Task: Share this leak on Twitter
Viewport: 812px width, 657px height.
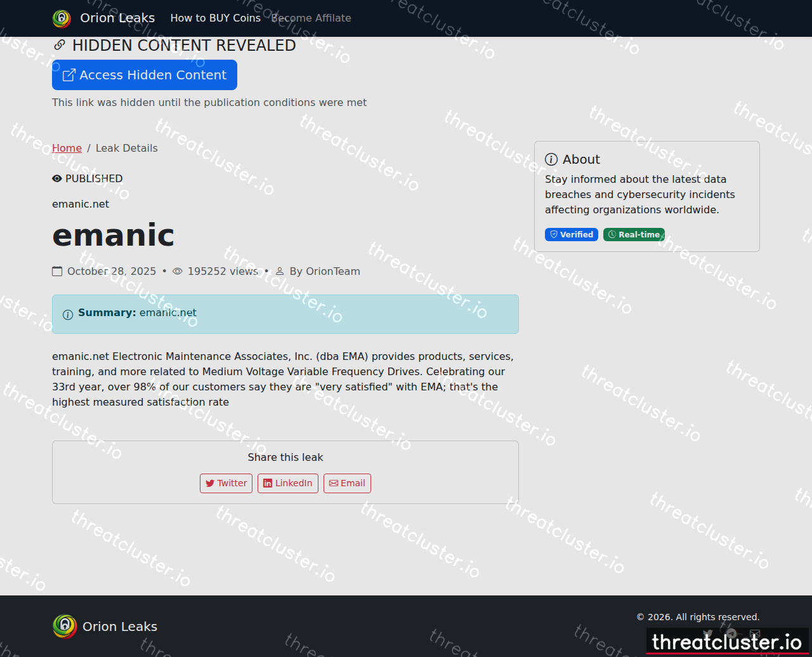Action: (x=226, y=483)
